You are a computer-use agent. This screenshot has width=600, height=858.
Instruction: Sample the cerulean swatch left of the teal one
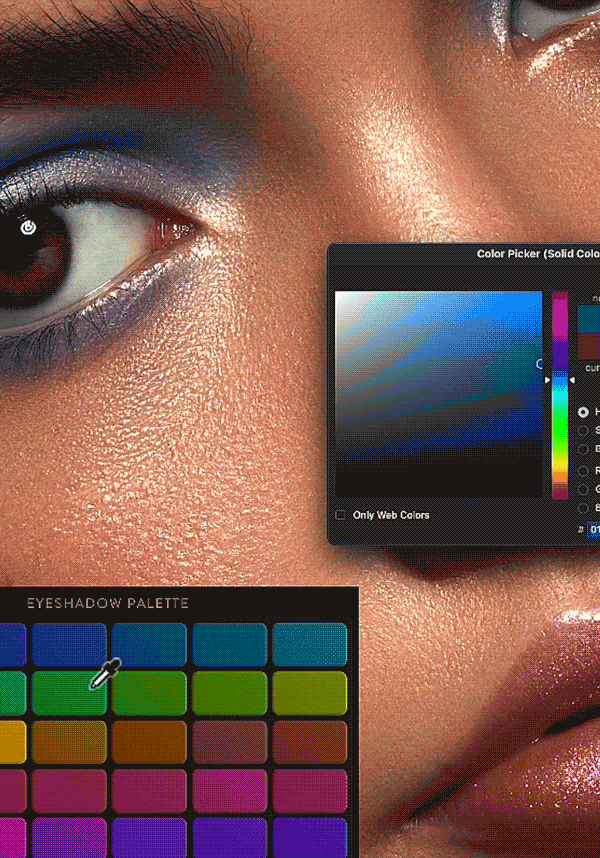point(230,645)
